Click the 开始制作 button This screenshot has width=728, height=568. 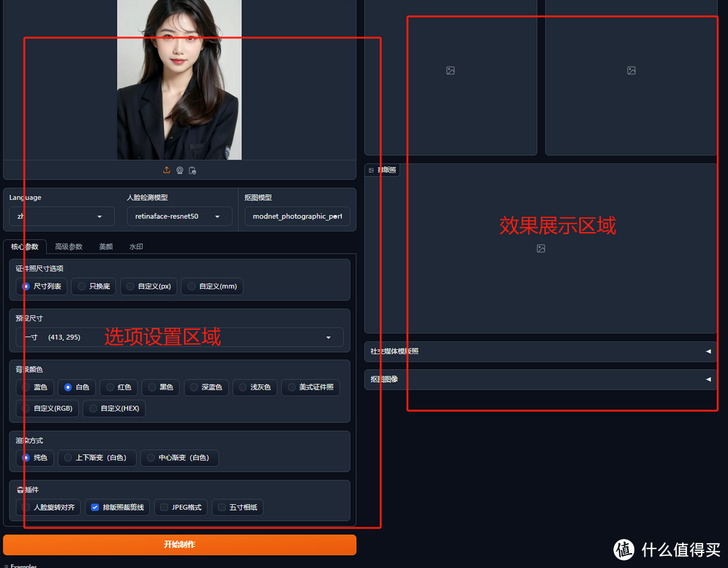click(179, 544)
